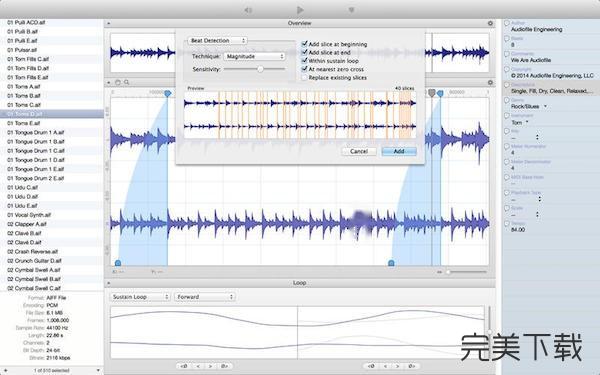
Task: Click blue loop handle at bottom right of waveform
Action: [x=391, y=263]
